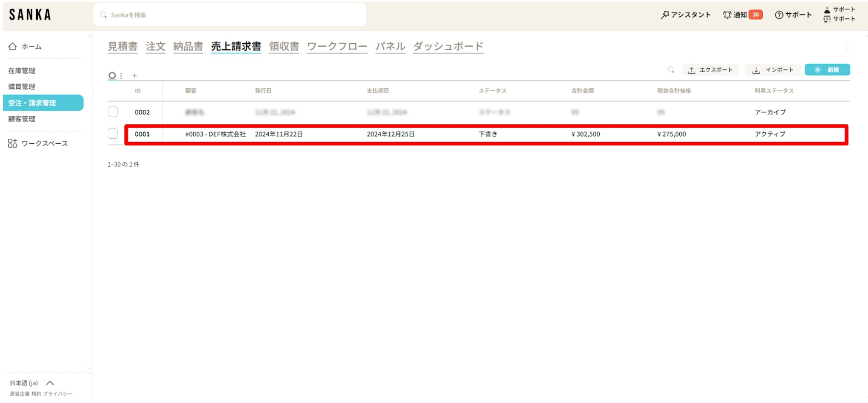Click the ¥275,000 pre-tax amount
The height and width of the screenshot is (403, 868).
(x=671, y=134)
